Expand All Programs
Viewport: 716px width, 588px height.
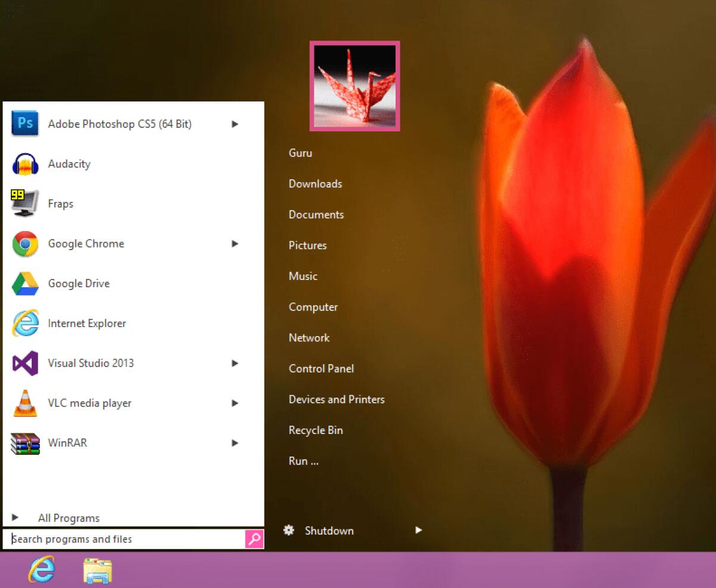(x=68, y=518)
